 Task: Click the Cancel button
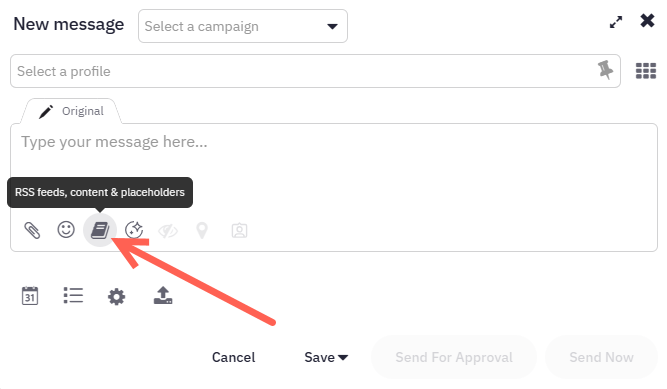(x=234, y=358)
